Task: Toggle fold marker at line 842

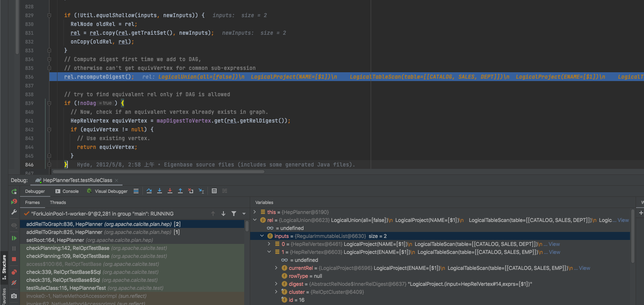Action: point(49,129)
